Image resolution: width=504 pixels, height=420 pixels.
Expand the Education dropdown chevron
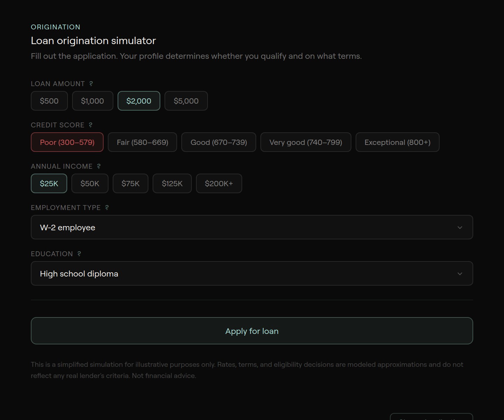tap(460, 274)
